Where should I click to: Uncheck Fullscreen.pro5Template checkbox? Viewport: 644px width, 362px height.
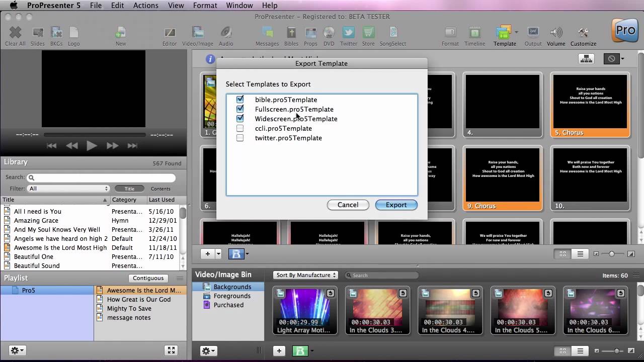pos(240,109)
